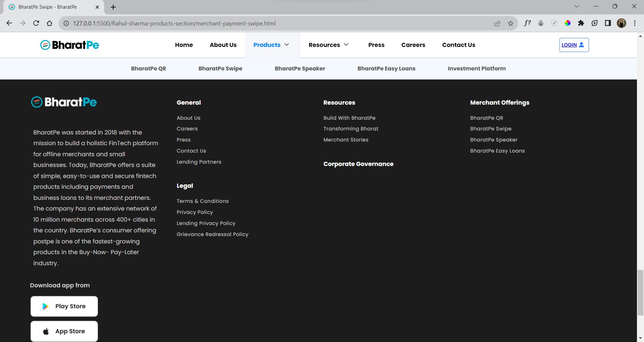Screen dimensions: 644x342
Task: Open Chrome profile avatar
Action: [621, 23]
